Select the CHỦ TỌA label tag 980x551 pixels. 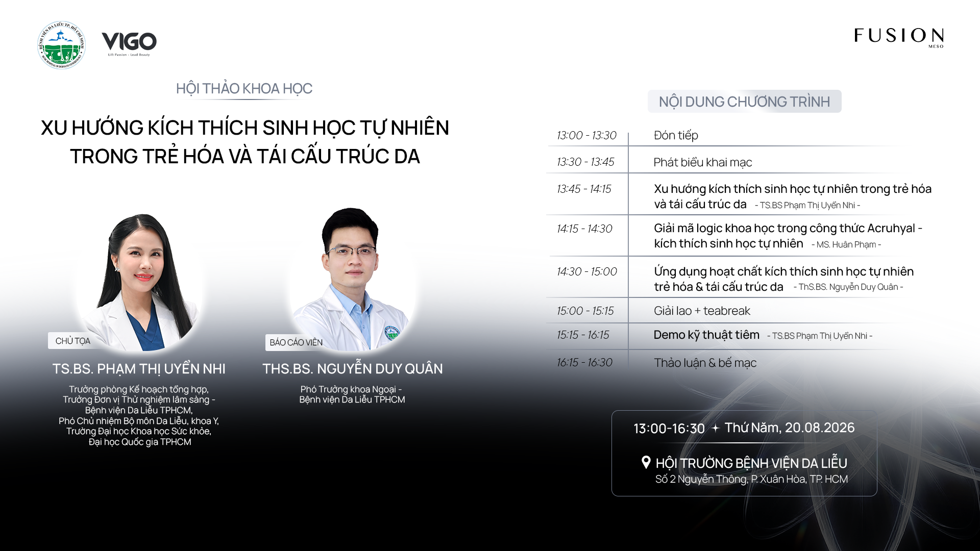pyautogui.click(x=72, y=341)
